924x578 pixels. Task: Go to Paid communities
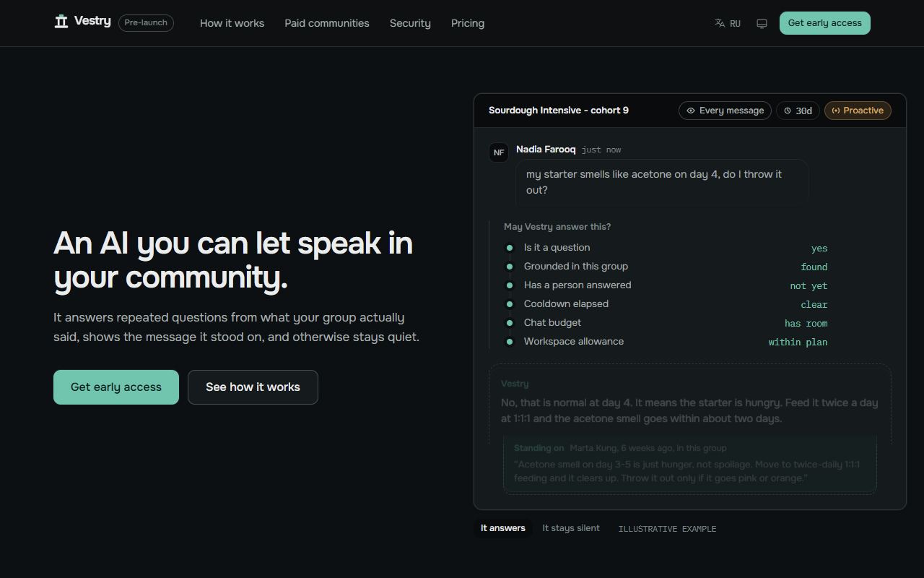tap(327, 23)
